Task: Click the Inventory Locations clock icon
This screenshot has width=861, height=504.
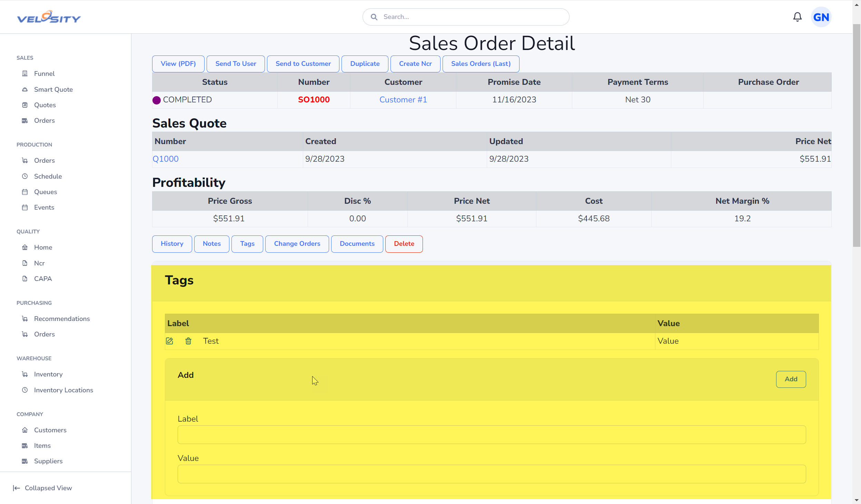Action: (25, 390)
